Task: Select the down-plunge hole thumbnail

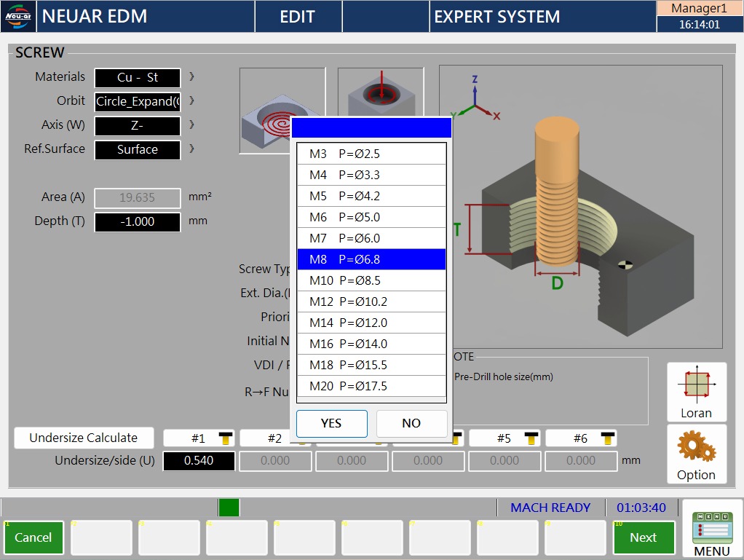Action: pyautogui.click(x=381, y=93)
